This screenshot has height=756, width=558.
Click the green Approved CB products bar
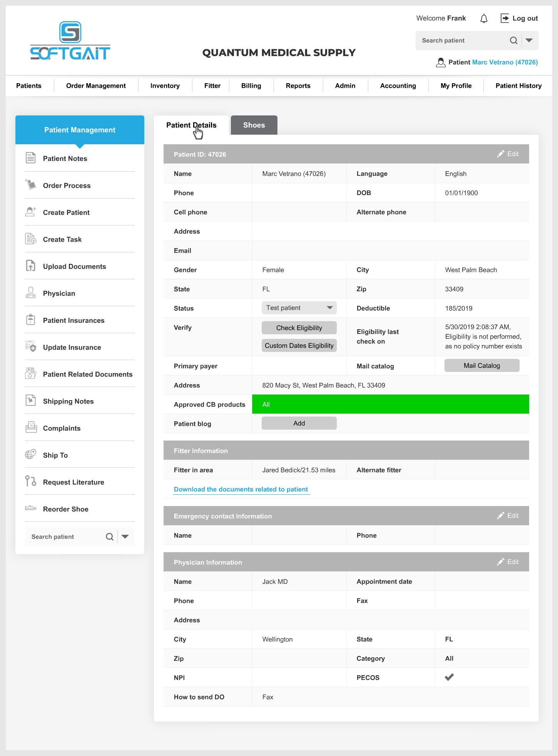[x=390, y=404]
